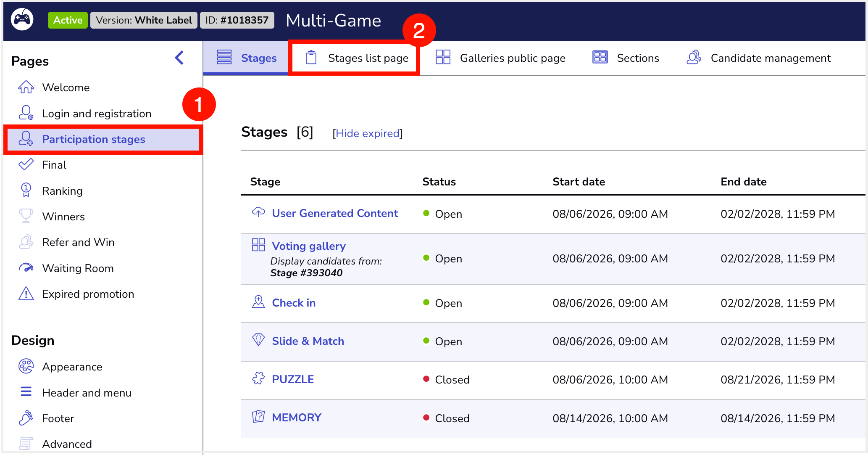
Task: Click the MEMORY cards icon
Action: click(x=258, y=417)
